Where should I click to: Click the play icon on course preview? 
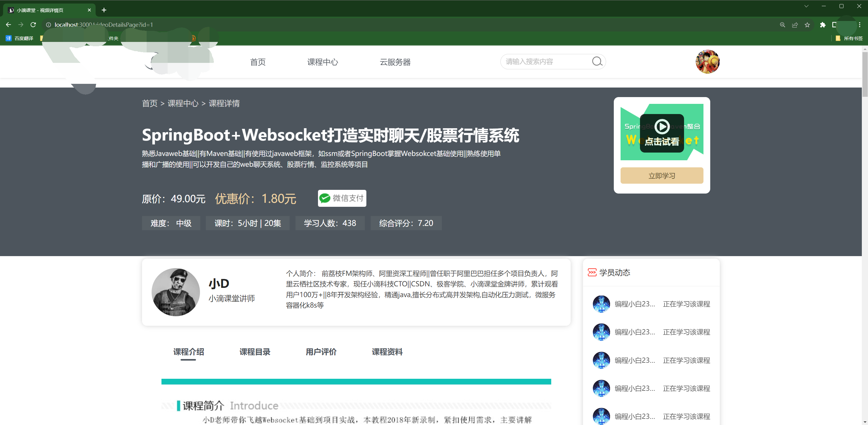click(662, 126)
